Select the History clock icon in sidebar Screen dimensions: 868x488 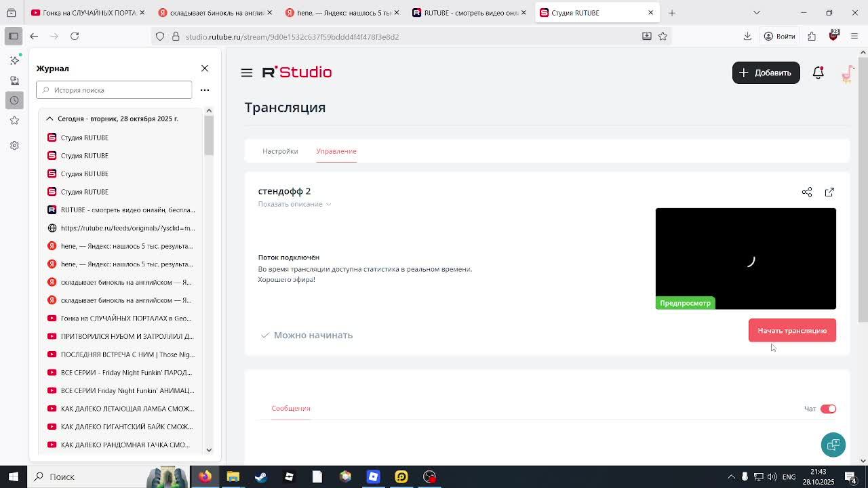(14, 100)
